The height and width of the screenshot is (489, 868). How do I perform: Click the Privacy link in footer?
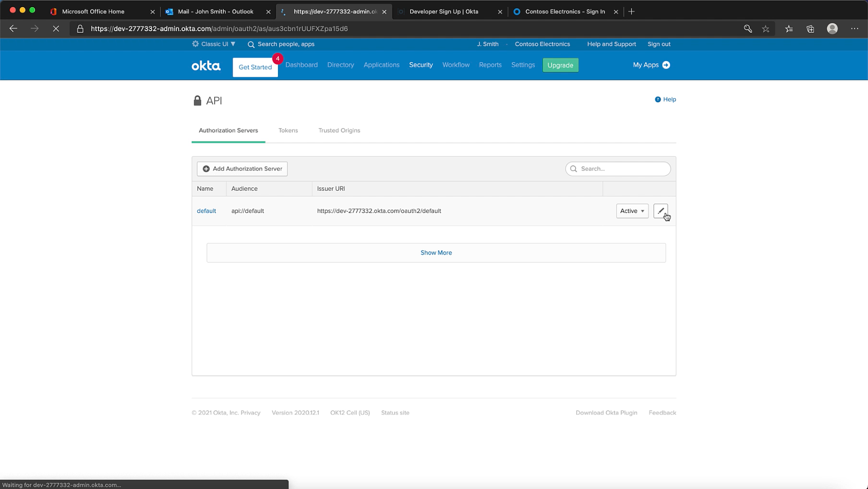pyautogui.click(x=251, y=413)
